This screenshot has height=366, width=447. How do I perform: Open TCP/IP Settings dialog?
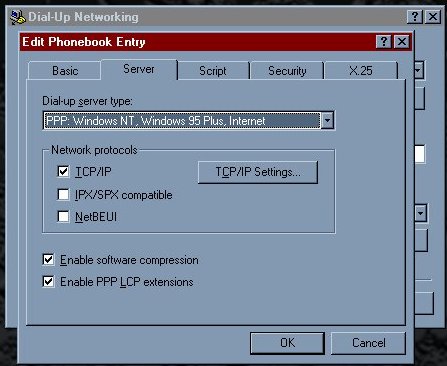point(258,172)
